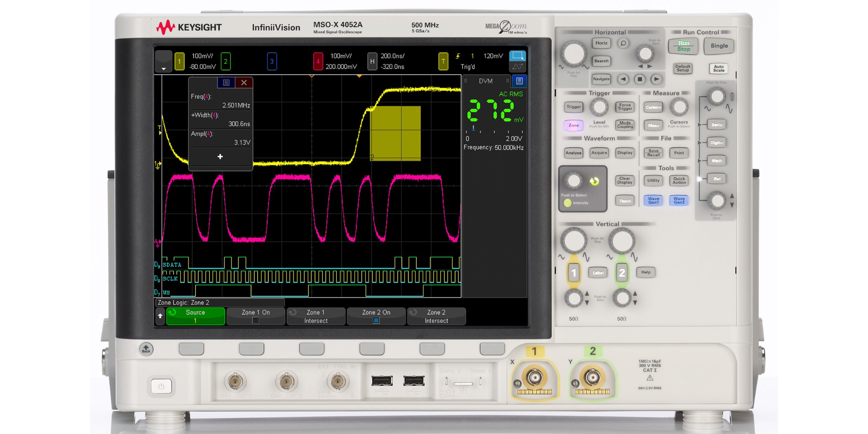
Task: Select the yellow zone box on the waveform
Action: [x=395, y=133]
